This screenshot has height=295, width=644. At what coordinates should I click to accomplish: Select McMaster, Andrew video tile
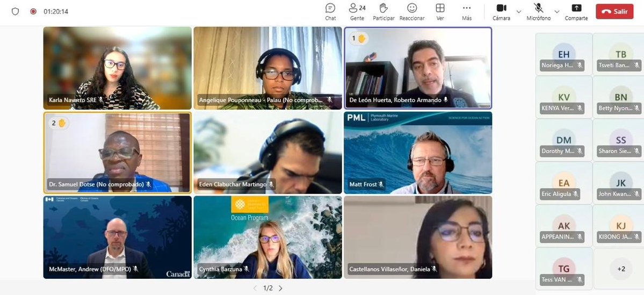tap(118, 238)
